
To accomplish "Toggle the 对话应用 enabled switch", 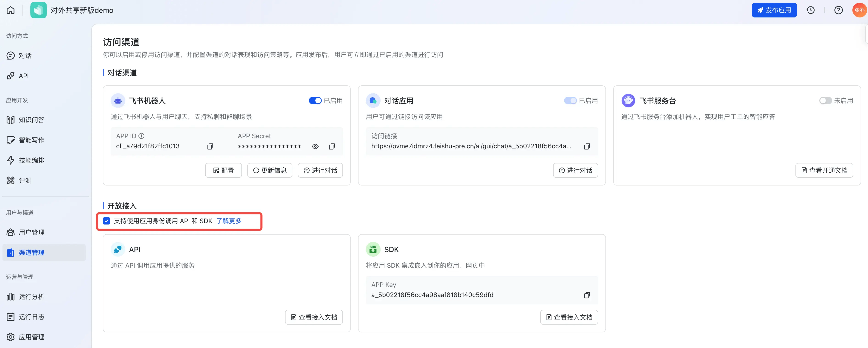I will coord(570,100).
